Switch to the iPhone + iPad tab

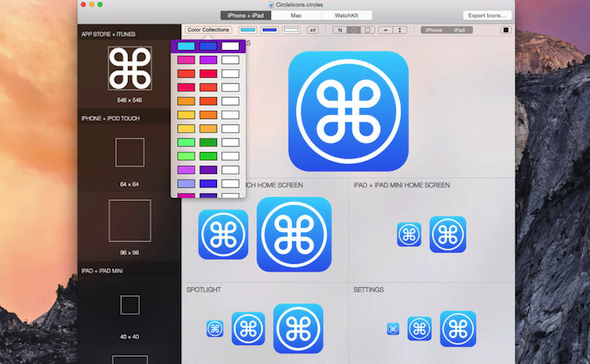(x=246, y=15)
